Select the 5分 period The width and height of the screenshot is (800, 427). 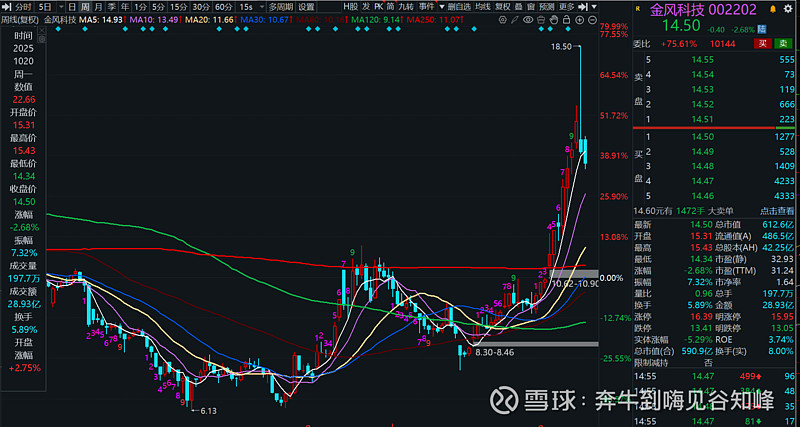click(158, 7)
